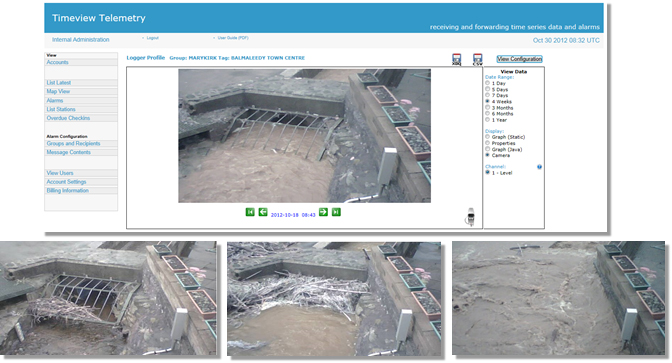
Task: Click the logger device icon under the image
Action: (471, 216)
